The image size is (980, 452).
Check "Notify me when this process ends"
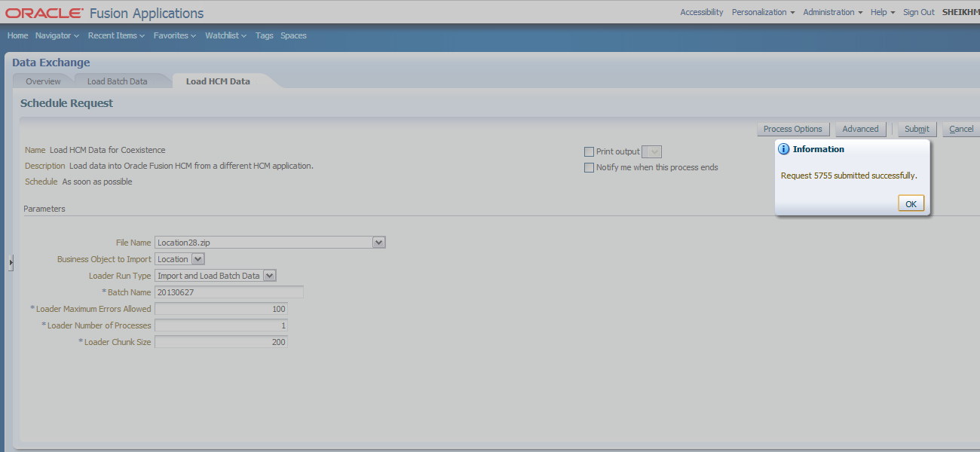[590, 167]
